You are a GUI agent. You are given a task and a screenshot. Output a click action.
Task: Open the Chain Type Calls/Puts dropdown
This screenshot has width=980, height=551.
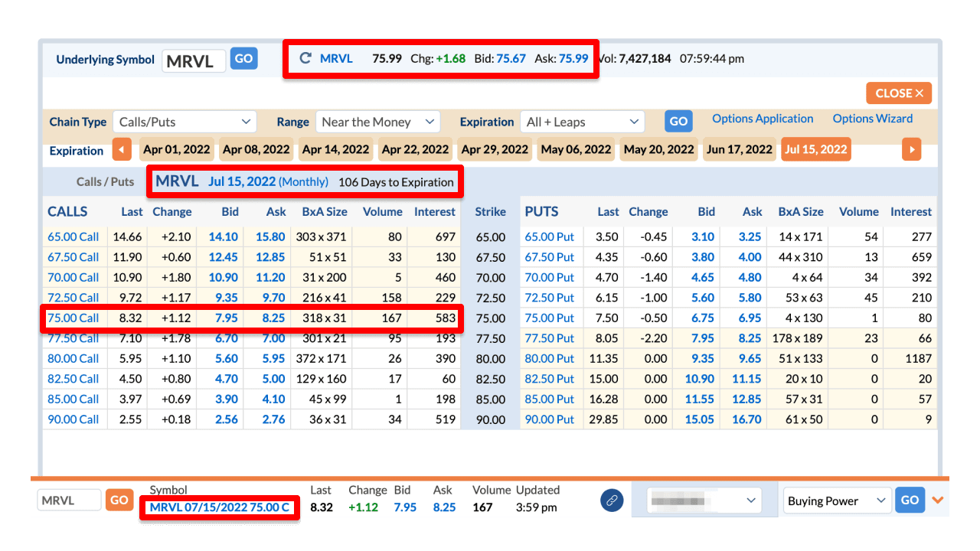tap(185, 122)
